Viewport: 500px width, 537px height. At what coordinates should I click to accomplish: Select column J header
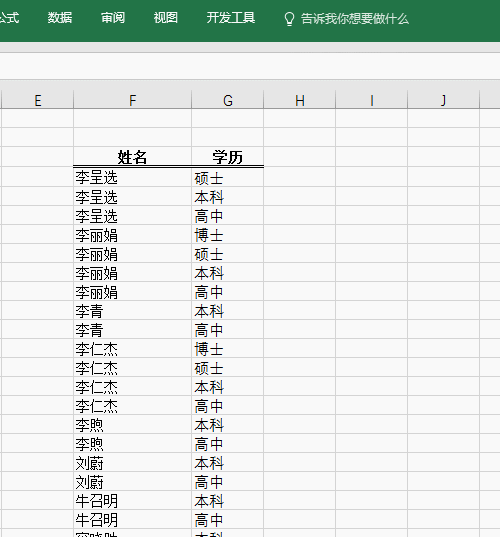(x=443, y=100)
